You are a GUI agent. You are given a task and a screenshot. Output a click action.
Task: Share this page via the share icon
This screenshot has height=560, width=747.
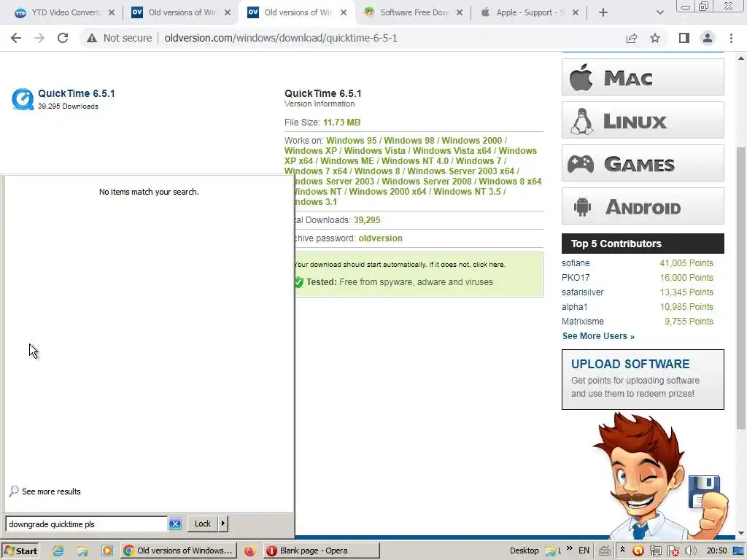(x=632, y=38)
